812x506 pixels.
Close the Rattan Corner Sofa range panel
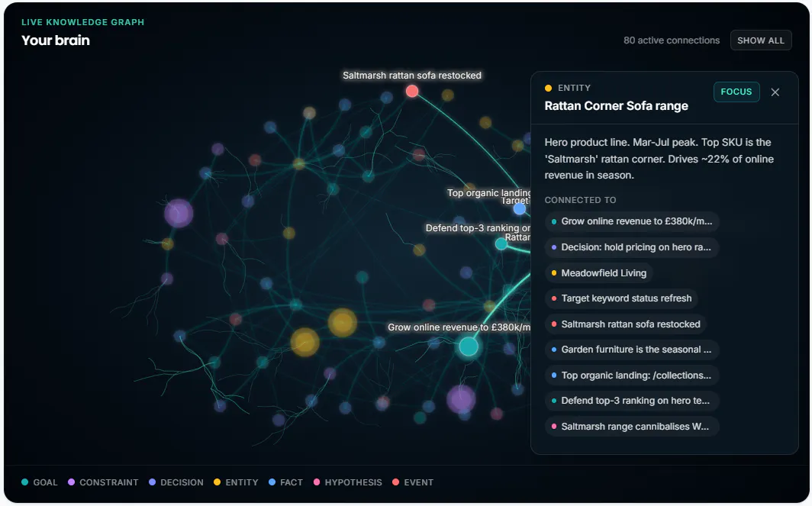(x=775, y=92)
